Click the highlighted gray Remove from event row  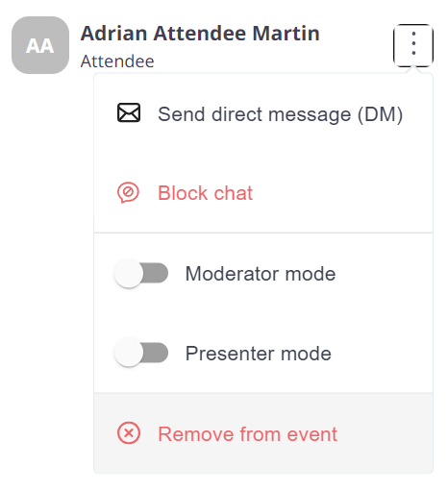point(263,433)
